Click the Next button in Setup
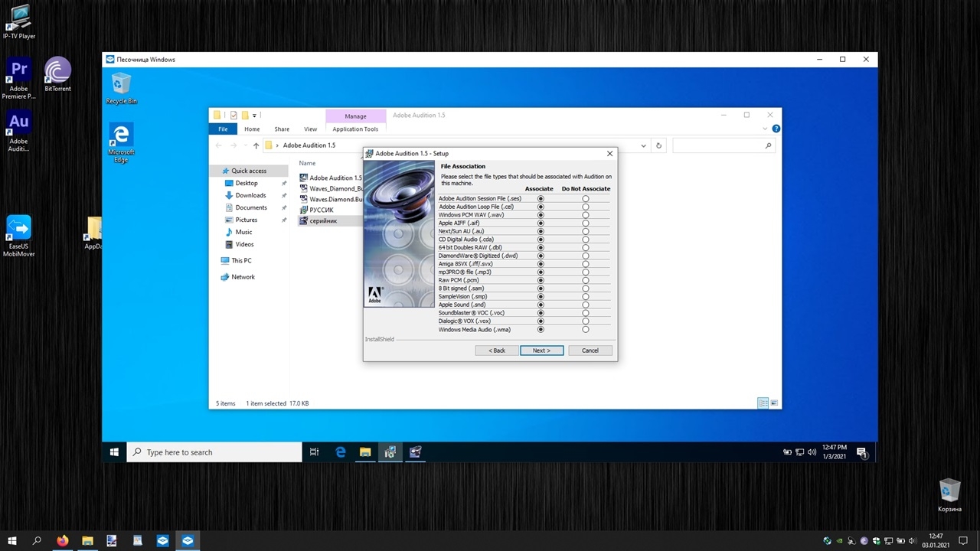Image resolution: width=980 pixels, height=551 pixels. click(541, 350)
